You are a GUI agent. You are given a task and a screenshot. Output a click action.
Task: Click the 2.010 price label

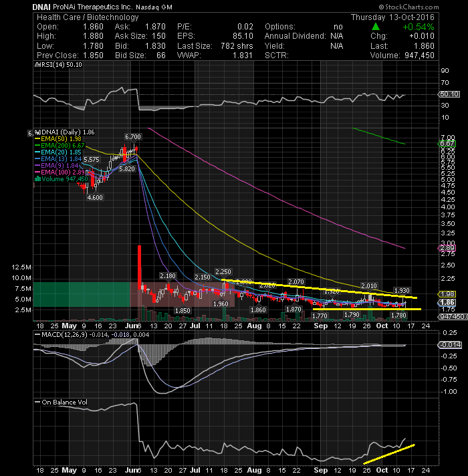[x=369, y=286]
